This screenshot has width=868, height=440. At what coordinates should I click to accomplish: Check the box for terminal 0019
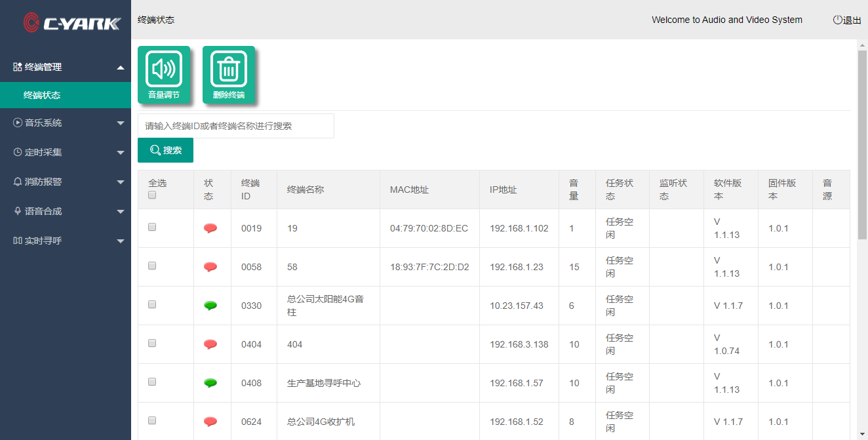(x=152, y=227)
